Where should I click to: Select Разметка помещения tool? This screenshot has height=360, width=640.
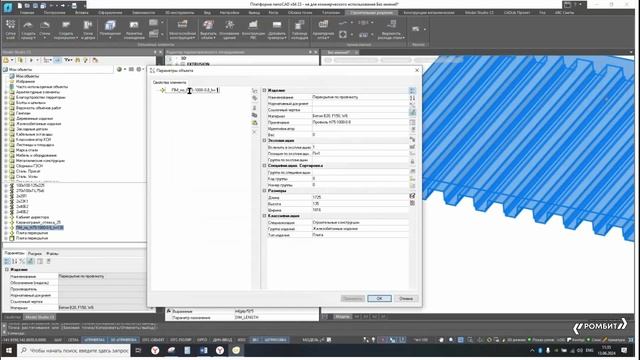(x=134, y=29)
